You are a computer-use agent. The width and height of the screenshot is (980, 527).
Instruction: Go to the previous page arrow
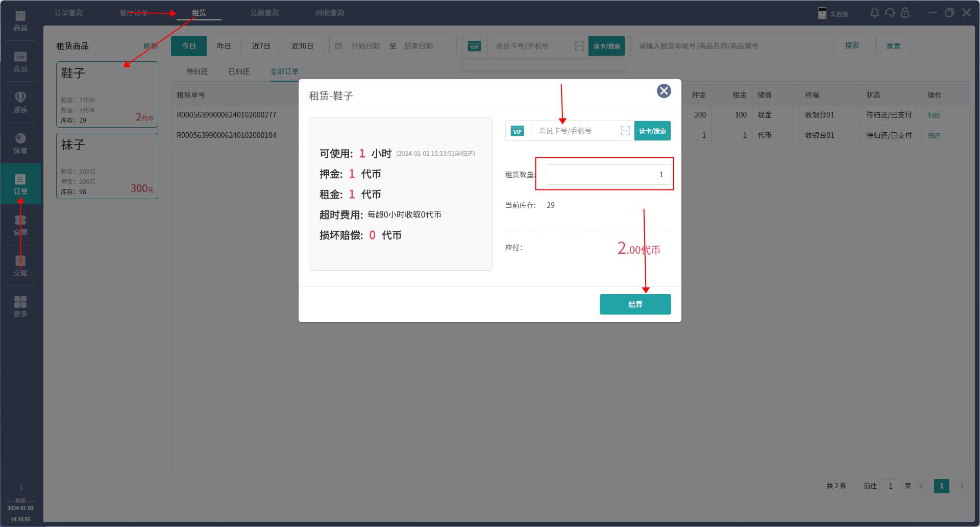pos(921,486)
